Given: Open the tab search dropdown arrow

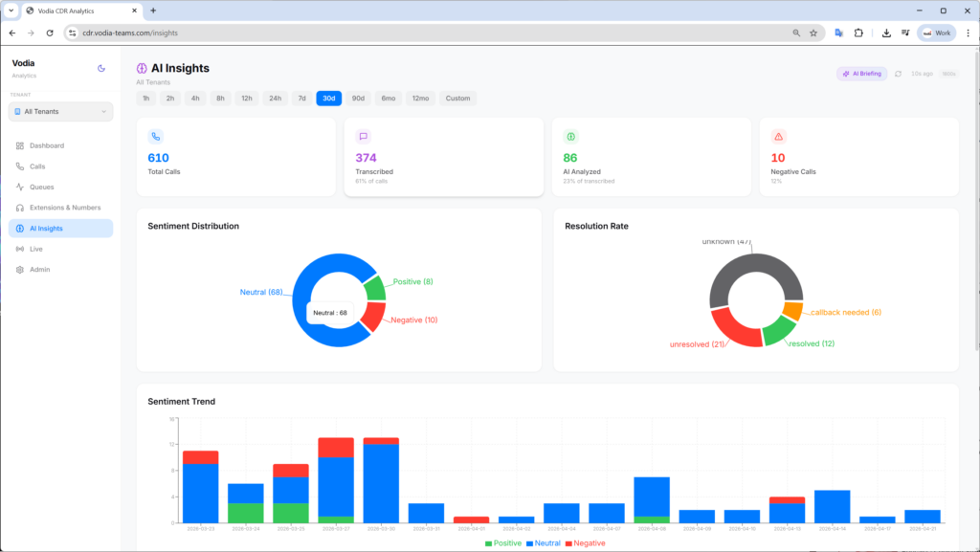Looking at the screenshot, I should pos(11,11).
